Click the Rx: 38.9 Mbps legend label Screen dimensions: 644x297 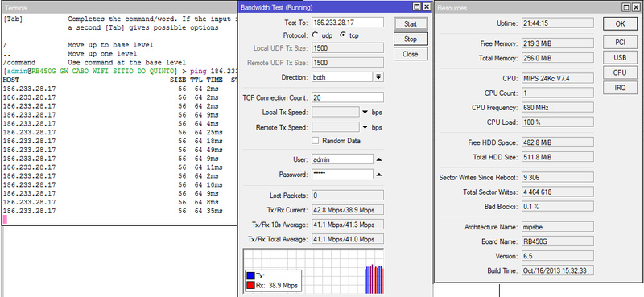tap(276, 285)
